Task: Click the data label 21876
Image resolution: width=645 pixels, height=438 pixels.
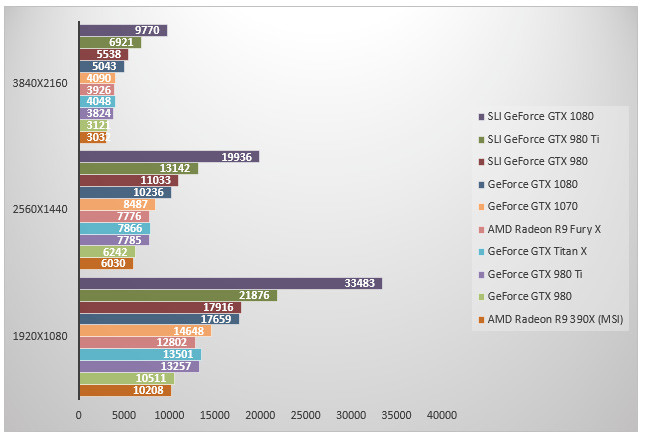Action: [x=254, y=295]
